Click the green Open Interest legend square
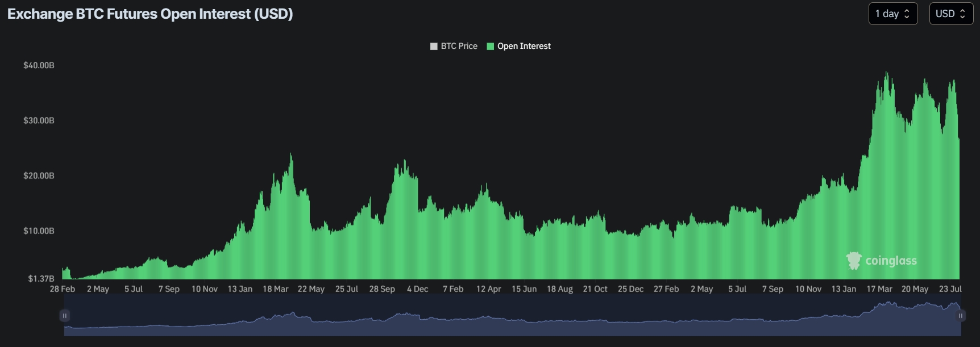This screenshot has width=980, height=347. [490, 47]
